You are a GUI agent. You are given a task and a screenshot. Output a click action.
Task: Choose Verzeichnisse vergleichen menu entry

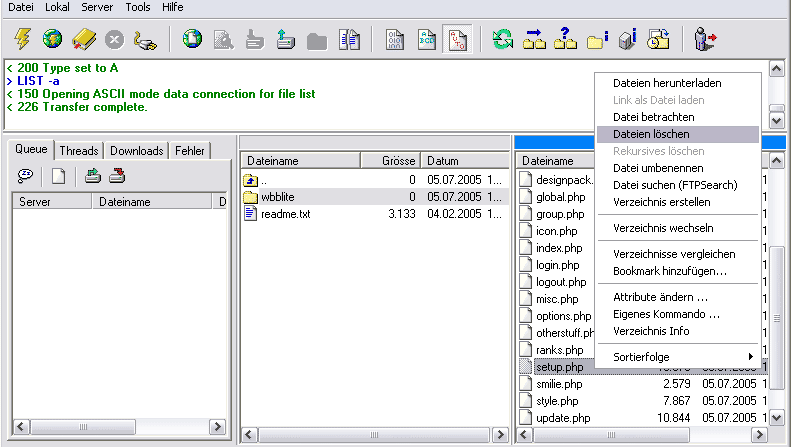coord(678,254)
